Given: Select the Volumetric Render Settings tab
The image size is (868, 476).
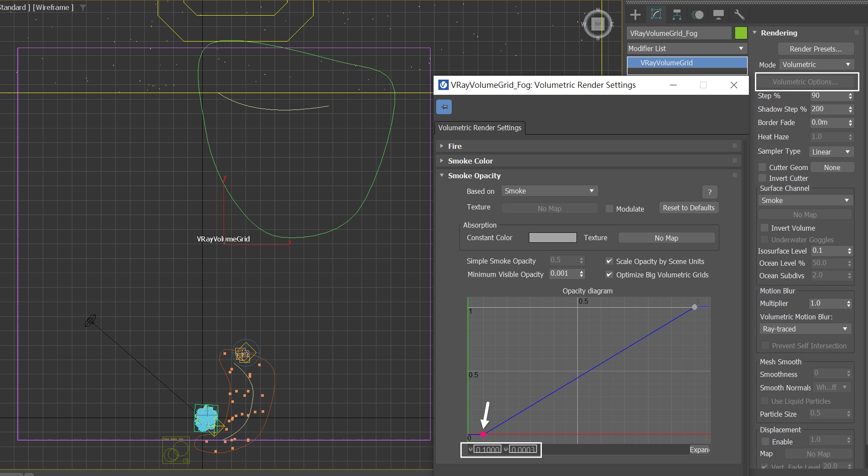Looking at the screenshot, I should click(x=479, y=128).
